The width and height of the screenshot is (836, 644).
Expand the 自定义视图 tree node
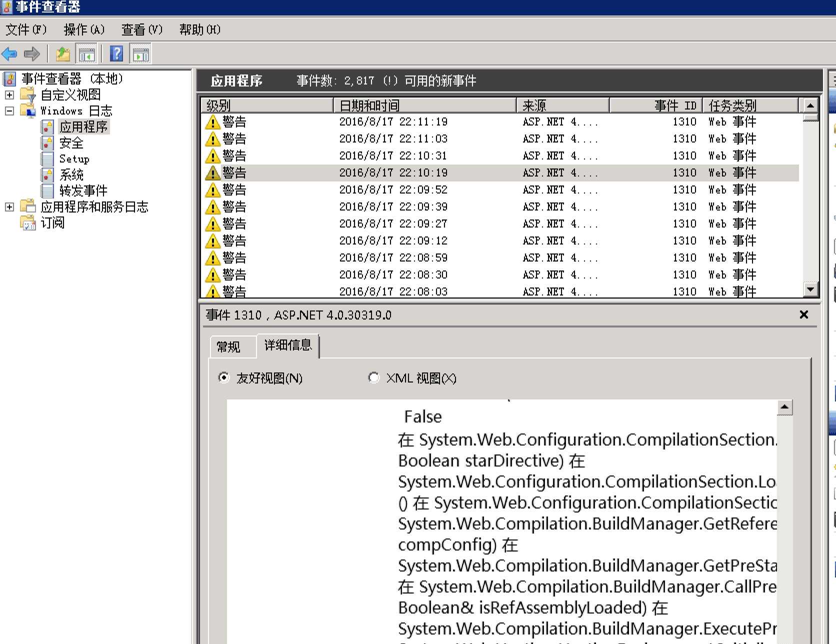pyautogui.click(x=9, y=95)
